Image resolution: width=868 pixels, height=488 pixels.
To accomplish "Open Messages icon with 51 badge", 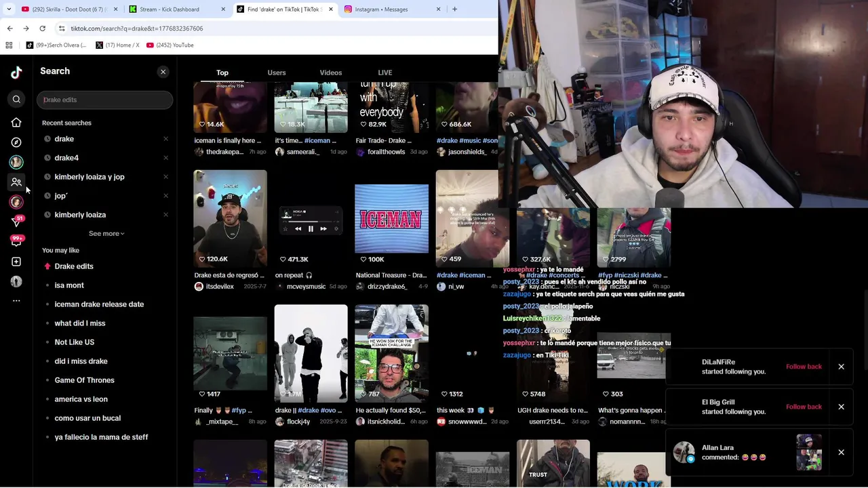I will [18, 221].
